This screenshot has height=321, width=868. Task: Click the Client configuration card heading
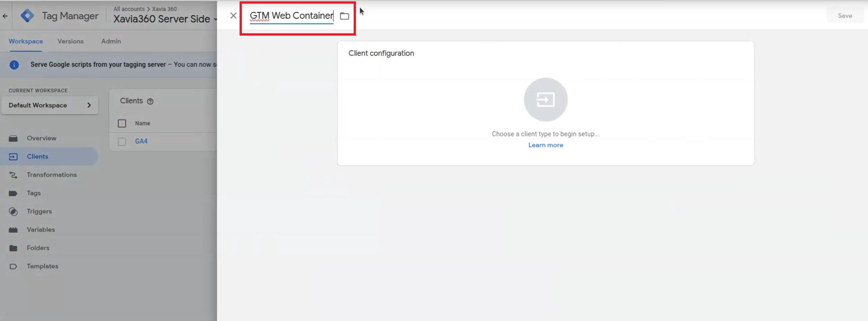click(x=381, y=53)
